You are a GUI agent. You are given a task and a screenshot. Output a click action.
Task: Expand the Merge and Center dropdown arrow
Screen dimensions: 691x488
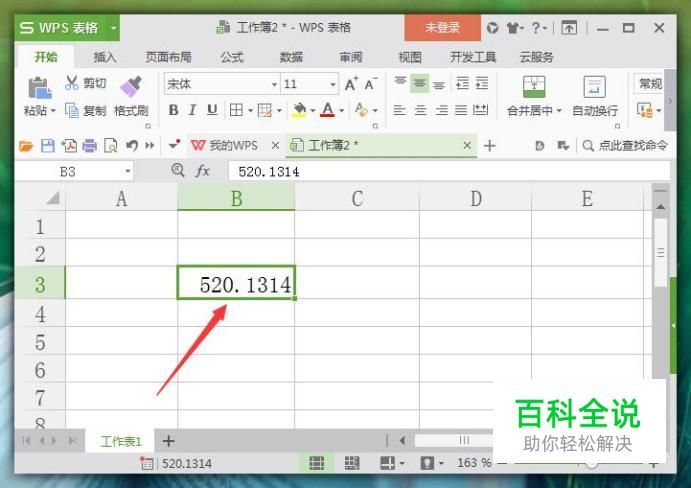click(x=559, y=110)
